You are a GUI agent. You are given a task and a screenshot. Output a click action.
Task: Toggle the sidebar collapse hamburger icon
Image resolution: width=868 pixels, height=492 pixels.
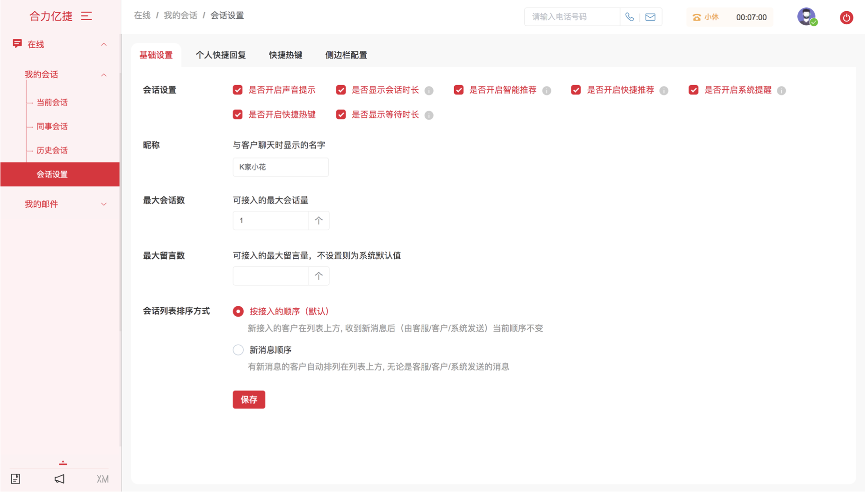87,16
